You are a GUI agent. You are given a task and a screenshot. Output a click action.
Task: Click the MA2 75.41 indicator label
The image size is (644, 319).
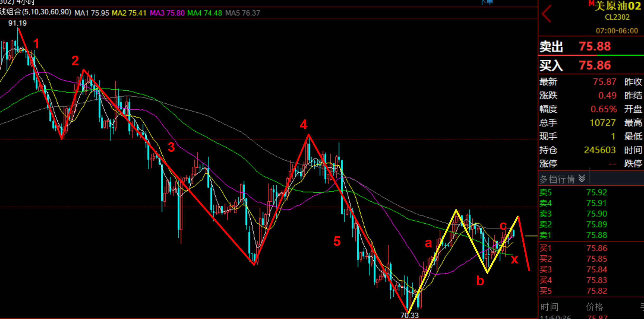[x=129, y=13]
